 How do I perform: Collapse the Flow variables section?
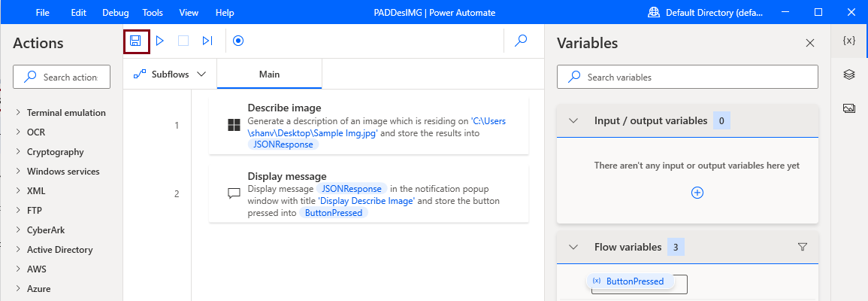(x=573, y=248)
